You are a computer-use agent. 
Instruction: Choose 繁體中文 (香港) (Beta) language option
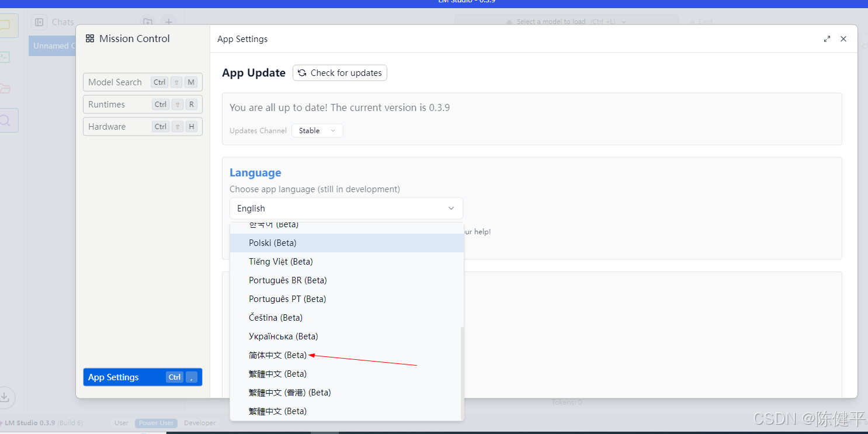coord(347,393)
